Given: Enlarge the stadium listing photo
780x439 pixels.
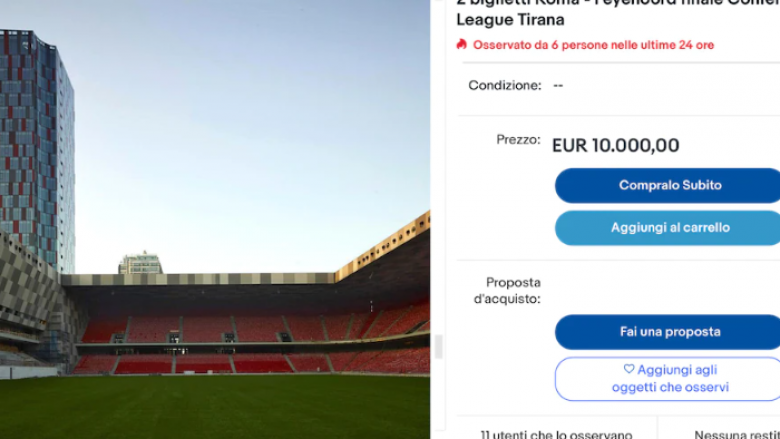Looking at the screenshot, I should point(215,219).
